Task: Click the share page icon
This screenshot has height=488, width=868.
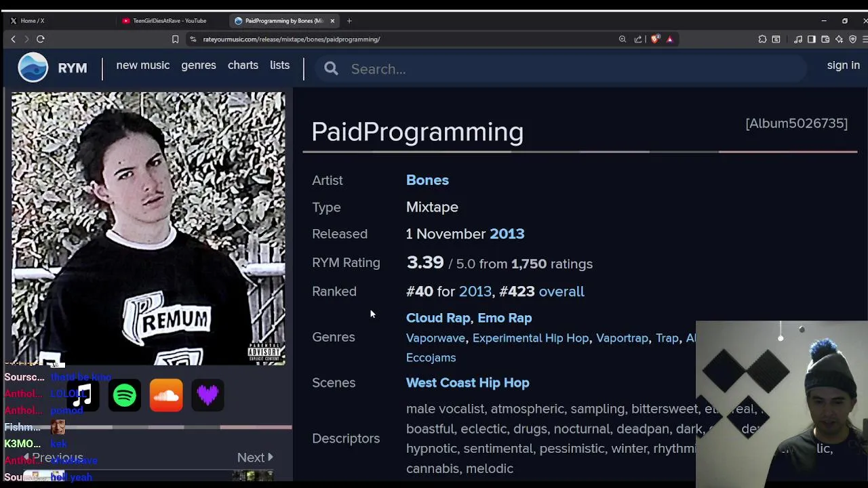Action: (638, 39)
